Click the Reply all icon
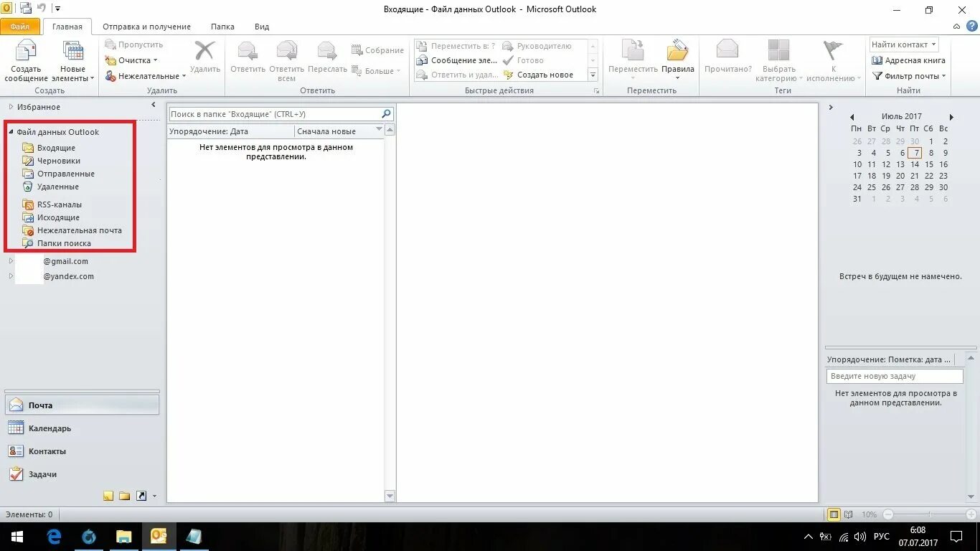Viewport: 980px width, 551px height. pos(287,51)
